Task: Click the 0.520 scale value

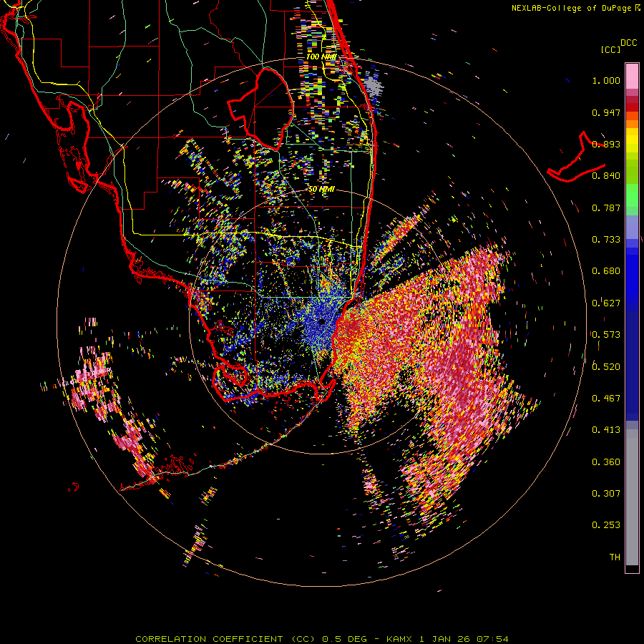Action: point(606,366)
